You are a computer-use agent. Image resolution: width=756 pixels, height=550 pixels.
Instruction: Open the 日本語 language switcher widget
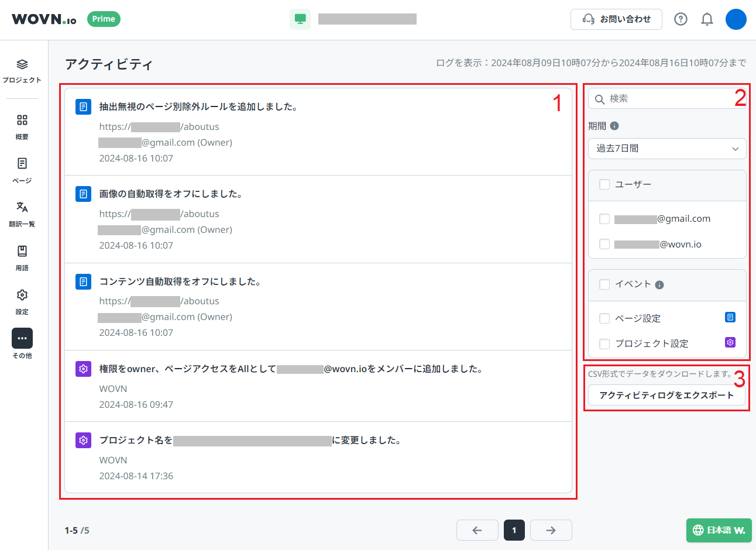pos(719,530)
